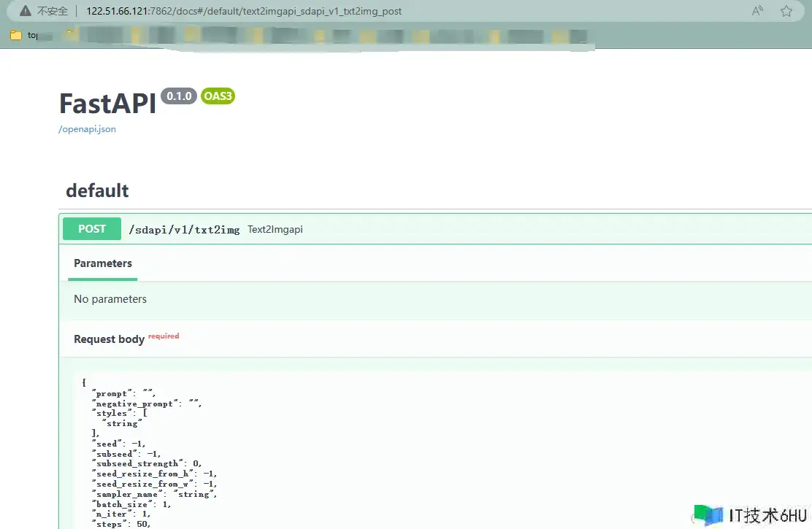This screenshot has width=812, height=529.
Task: Click the FastAPI title heading
Action: (x=108, y=104)
